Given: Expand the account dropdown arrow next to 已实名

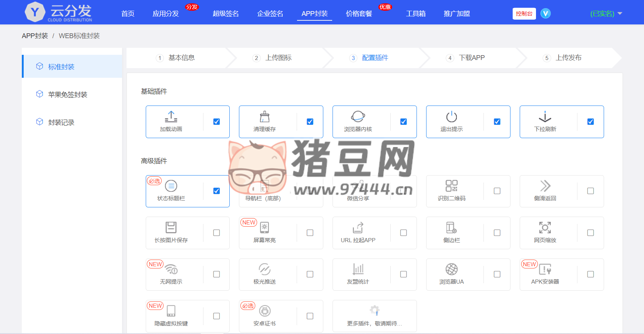Looking at the screenshot, I should 620,14.
